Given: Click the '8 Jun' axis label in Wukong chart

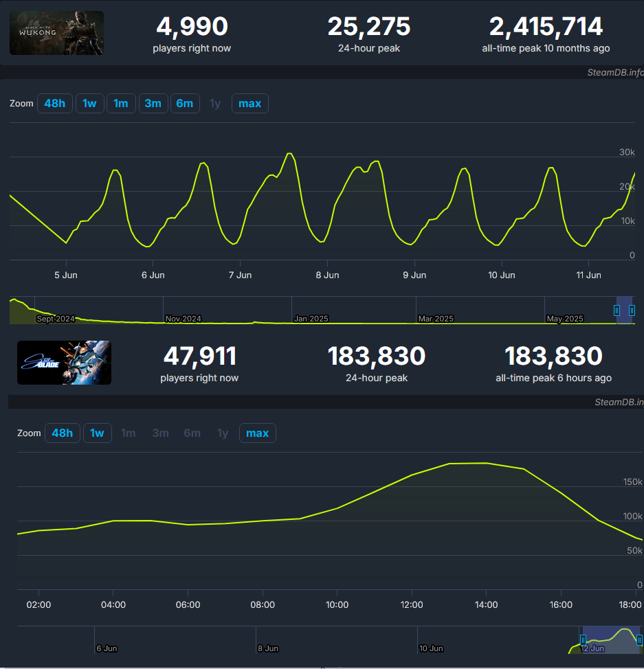Looking at the screenshot, I should 328,275.
